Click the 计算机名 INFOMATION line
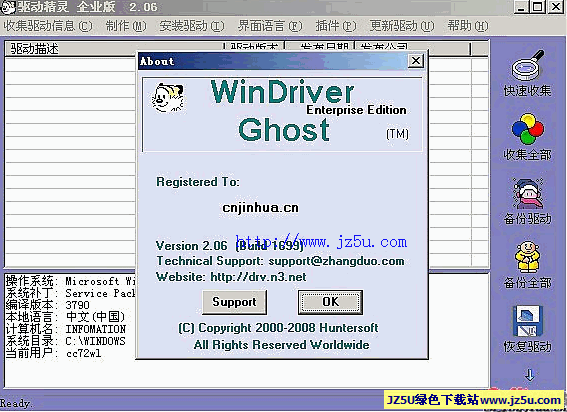567x412 pixels. 65,329
